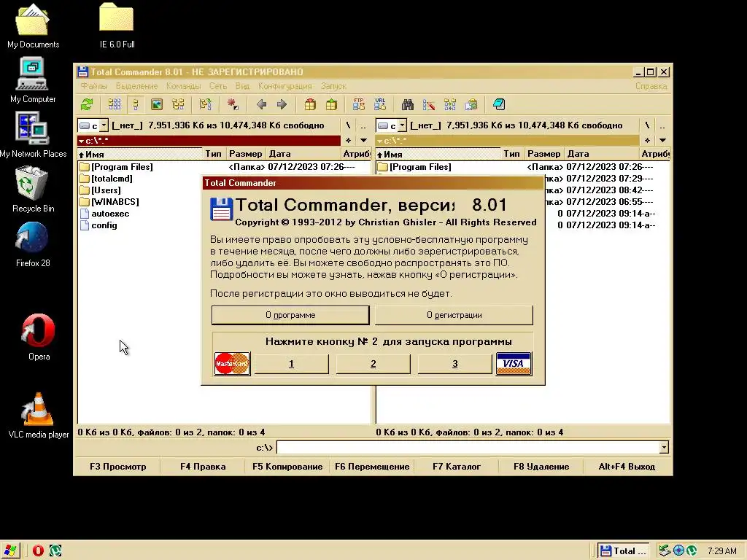Open the Выделение menu

coord(136,86)
